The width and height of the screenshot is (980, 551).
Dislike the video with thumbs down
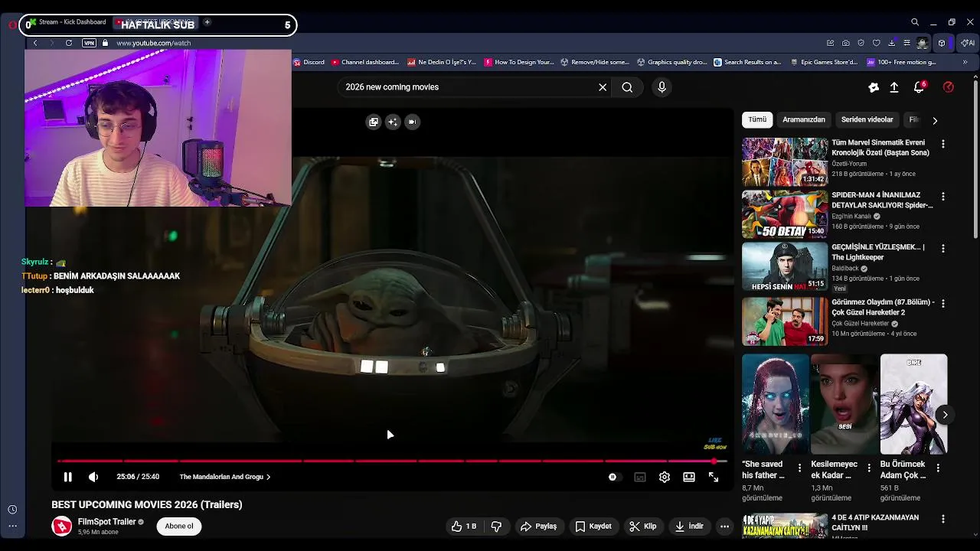(496, 526)
